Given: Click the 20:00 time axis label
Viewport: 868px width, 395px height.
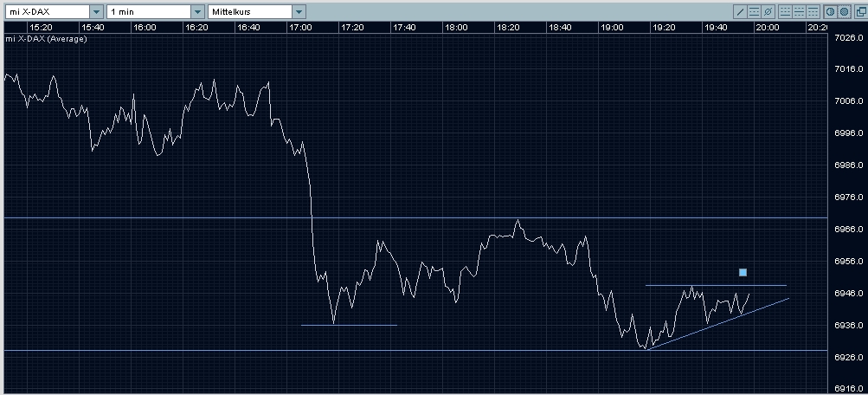Looking at the screenshot, I should click(x=768, y=28).
